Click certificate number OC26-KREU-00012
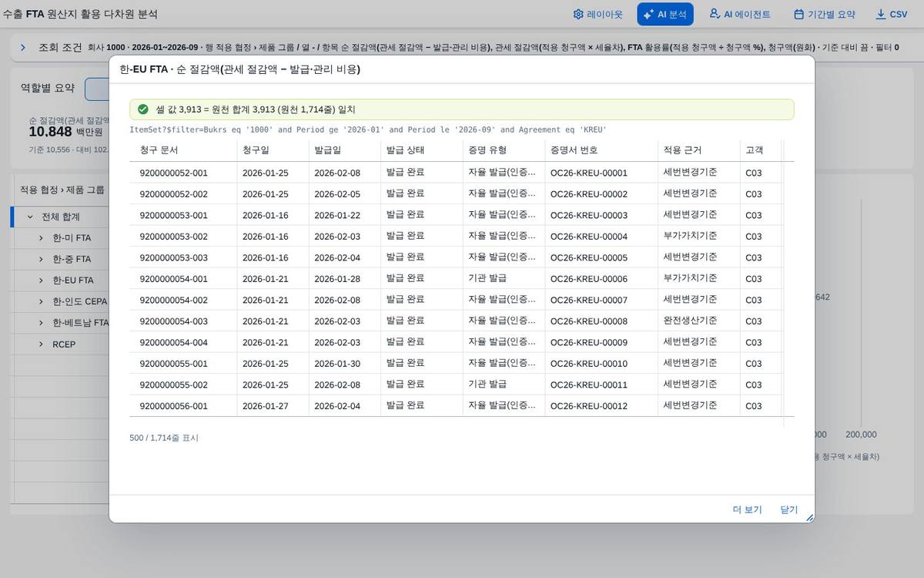The width and height of the screenshot is (924, 578). (x=589, y=406)
